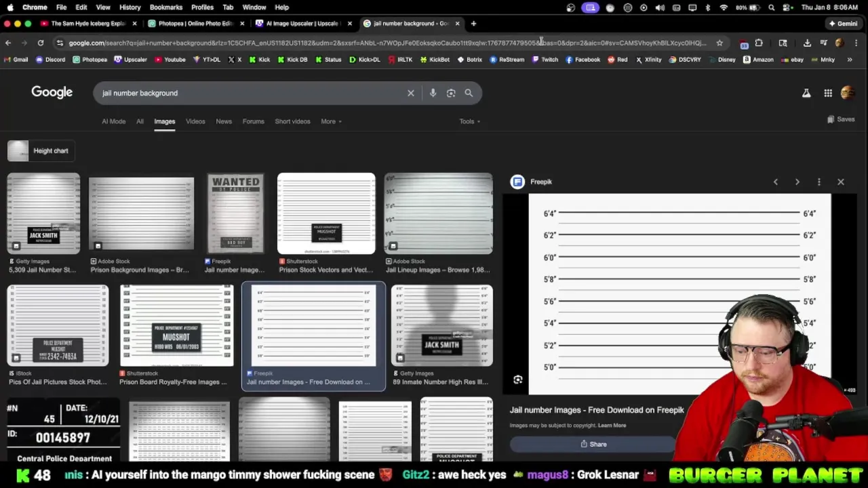The image size is (868, 488).
Task: Open Photopea bookmark
Action: 90,60
